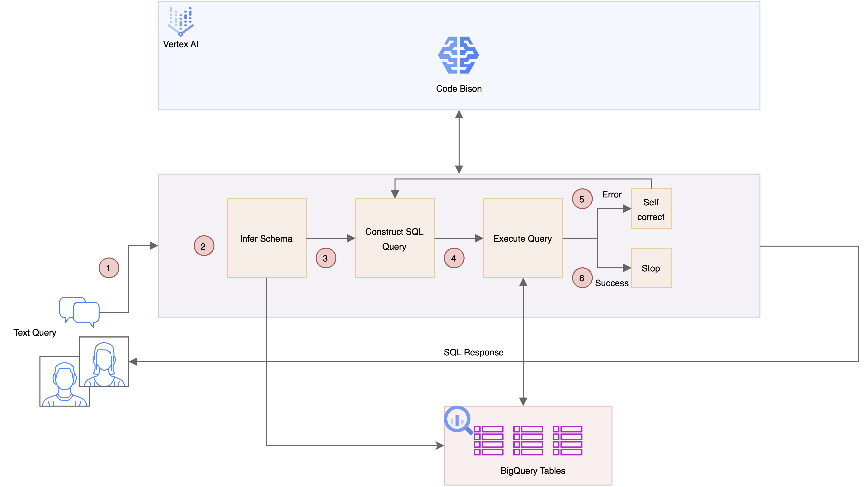Image resolution: width=868 pixels, height=487 pixels.
Task: Select the Stop box
Action: [651, 268]
